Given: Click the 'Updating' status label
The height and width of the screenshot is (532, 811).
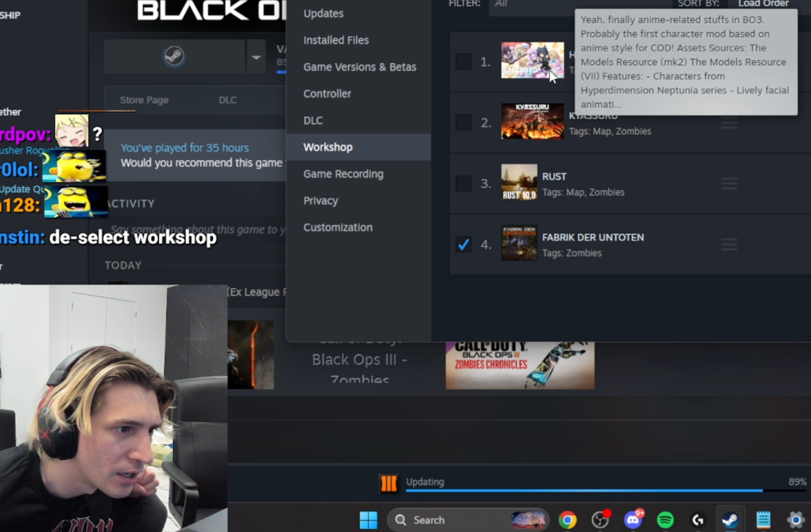Looking at the screenshot, I should (425, 482).
